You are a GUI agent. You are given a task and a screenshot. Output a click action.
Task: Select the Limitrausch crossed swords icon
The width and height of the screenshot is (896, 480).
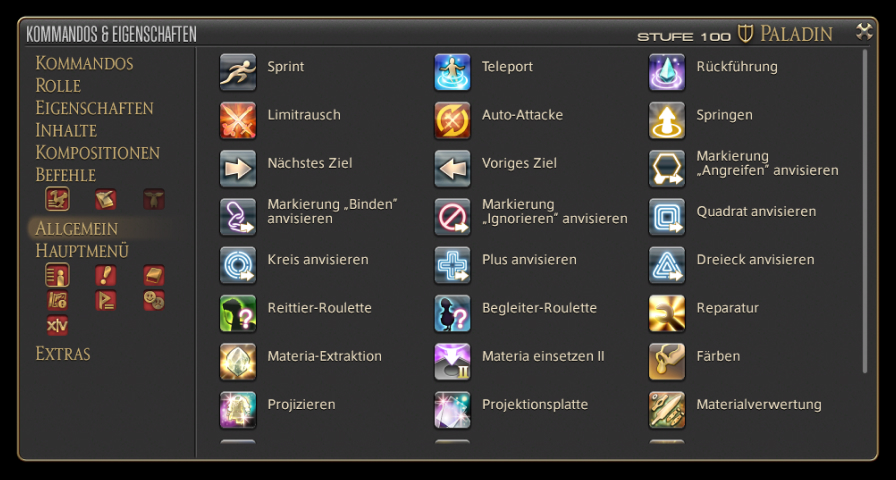238,121
